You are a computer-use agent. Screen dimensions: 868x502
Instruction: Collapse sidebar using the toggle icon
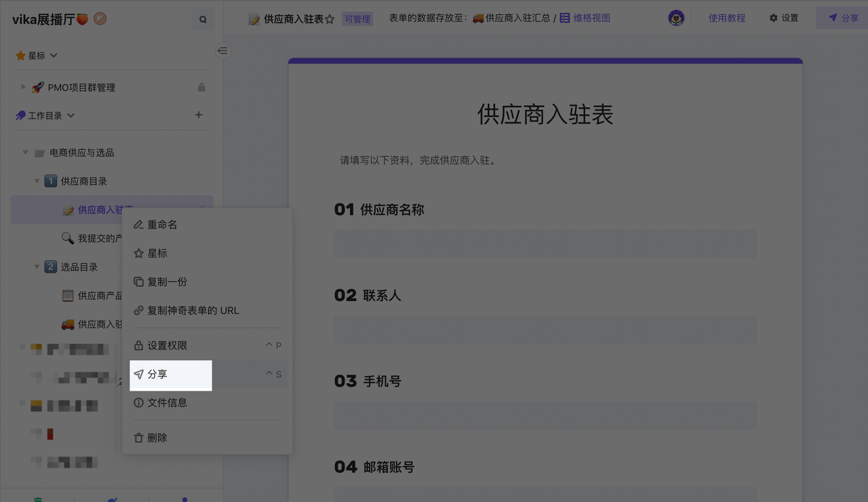[222, 51]
